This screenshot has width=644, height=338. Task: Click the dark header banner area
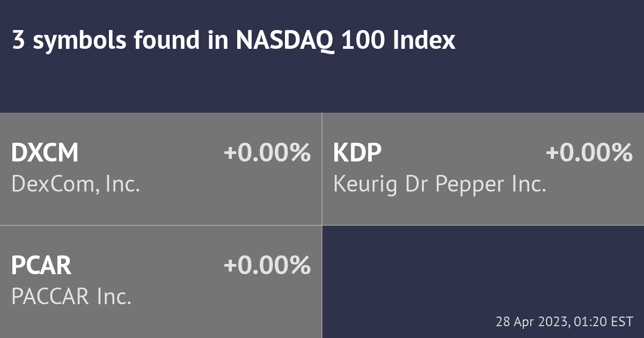point(322,56)
